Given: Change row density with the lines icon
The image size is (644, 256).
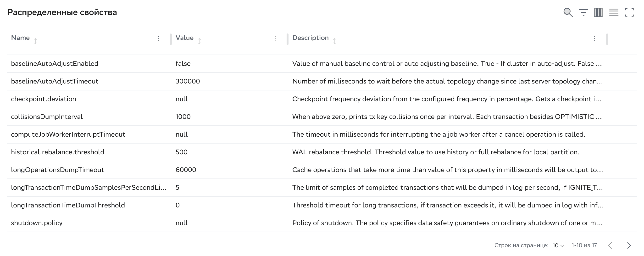Looking at the screenshot, I should coord(614,12).
